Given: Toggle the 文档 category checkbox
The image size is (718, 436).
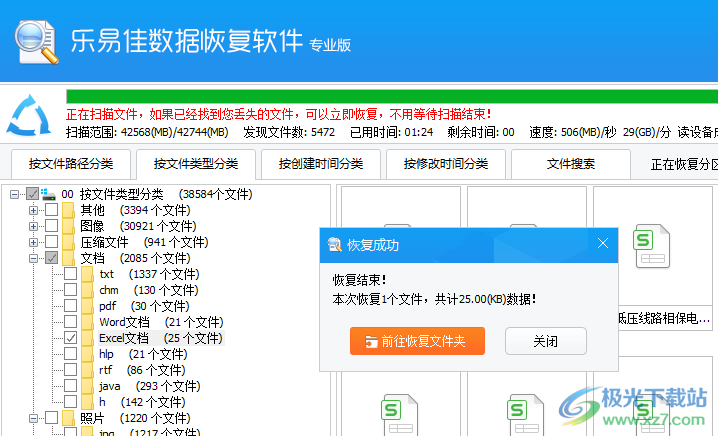Looking at the screenshot, I should (52, 258).
